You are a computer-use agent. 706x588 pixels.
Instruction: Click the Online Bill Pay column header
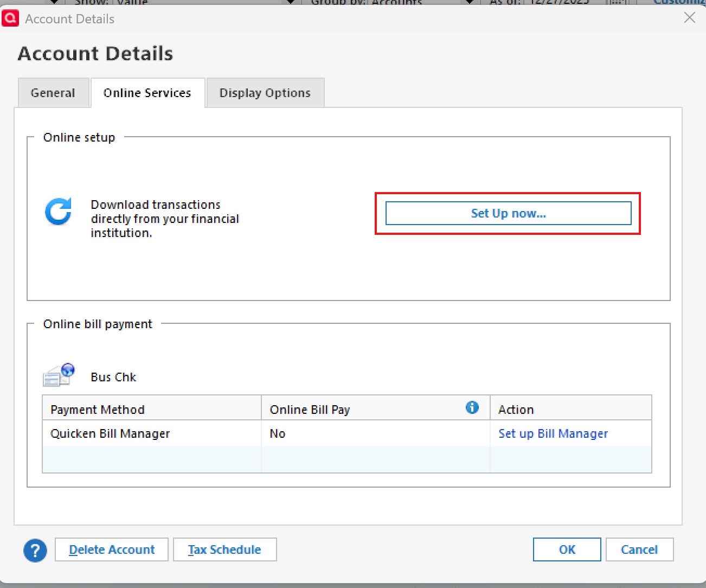coord(310,410)
